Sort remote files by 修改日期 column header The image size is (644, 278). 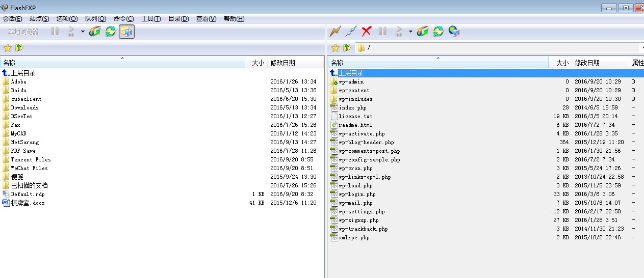tap(587, 63)
